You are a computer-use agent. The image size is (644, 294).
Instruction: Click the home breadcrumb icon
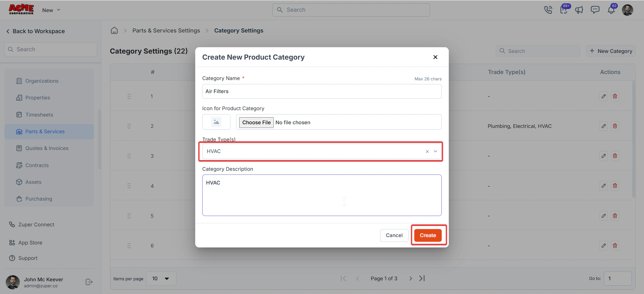[x=114, y=30]
